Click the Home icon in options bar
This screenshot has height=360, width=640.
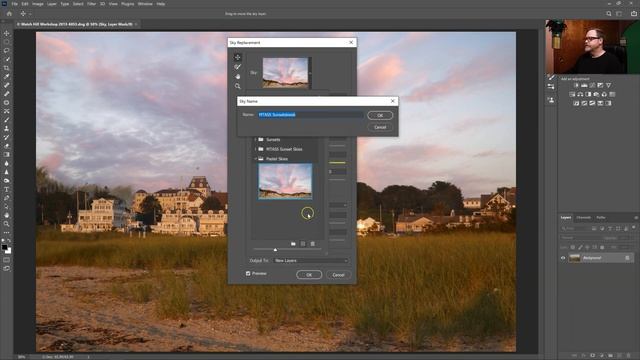coord(9,13)
